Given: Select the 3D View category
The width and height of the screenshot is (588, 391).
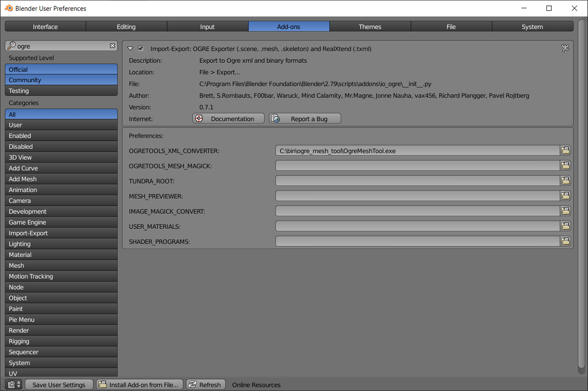Looking at the screenshot, I should coord(62,157).
